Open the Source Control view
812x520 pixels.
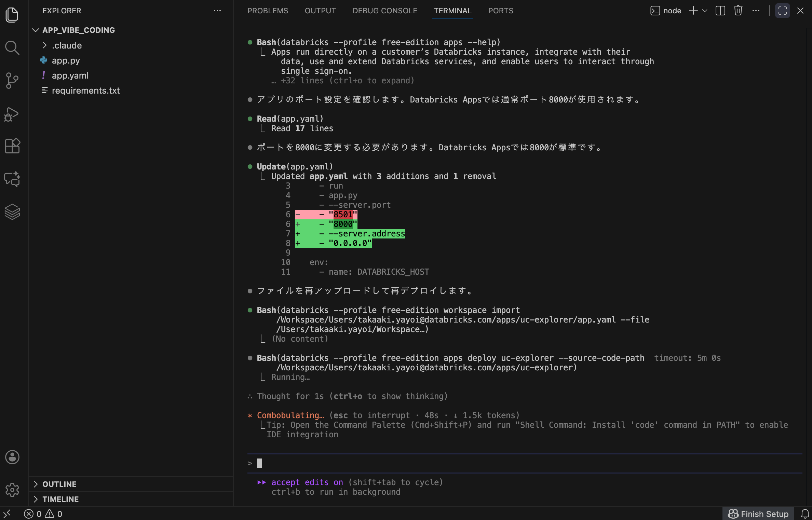click(x=12, y=81)
